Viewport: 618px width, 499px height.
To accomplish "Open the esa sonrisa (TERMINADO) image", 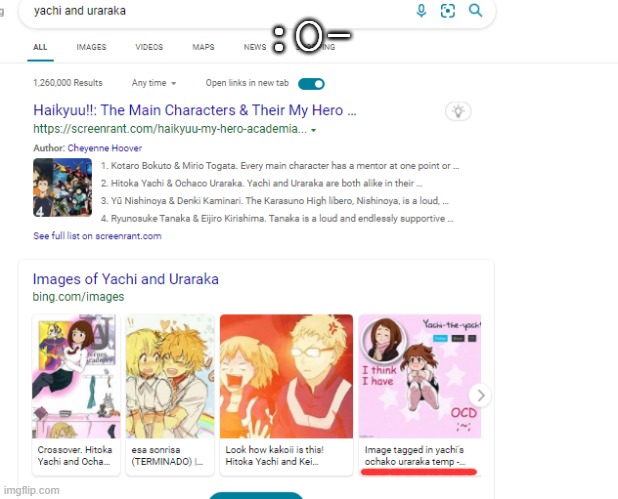I will pyautogui.click(x=170, y=376).
